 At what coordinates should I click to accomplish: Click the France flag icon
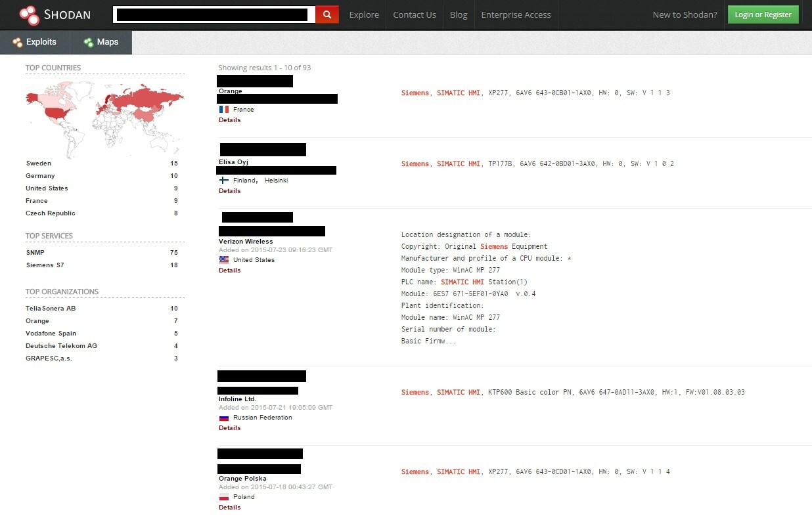coord(224,110)
